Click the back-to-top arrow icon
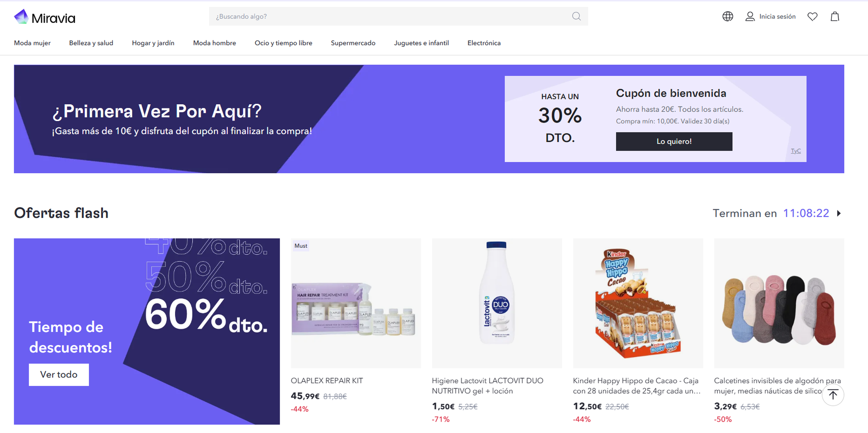 click(x=833, y=395)
